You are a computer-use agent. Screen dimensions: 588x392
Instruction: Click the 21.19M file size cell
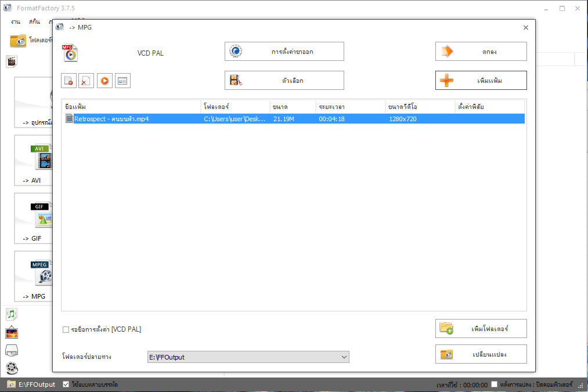283,119
